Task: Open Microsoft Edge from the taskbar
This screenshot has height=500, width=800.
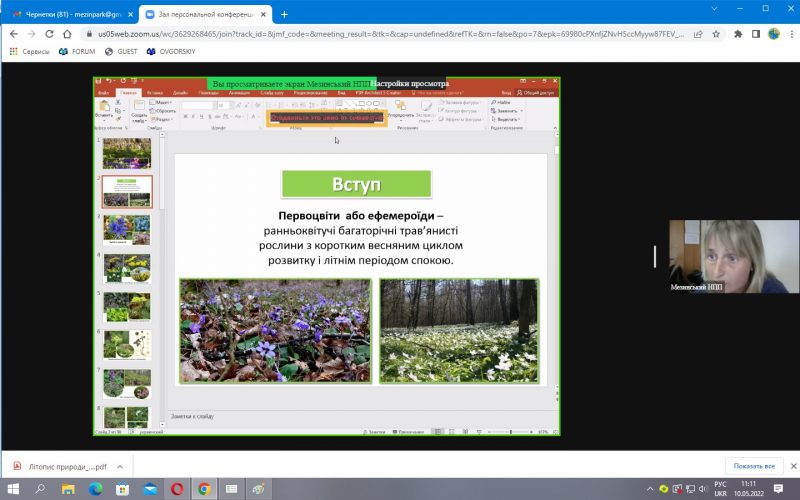Action: click(96, 489)
